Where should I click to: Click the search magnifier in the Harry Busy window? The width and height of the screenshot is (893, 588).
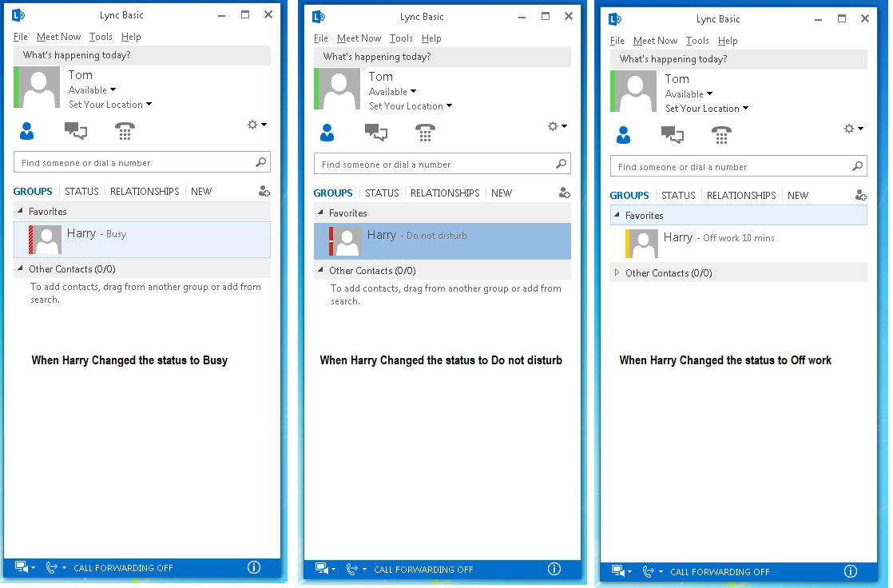click(261, 162)
